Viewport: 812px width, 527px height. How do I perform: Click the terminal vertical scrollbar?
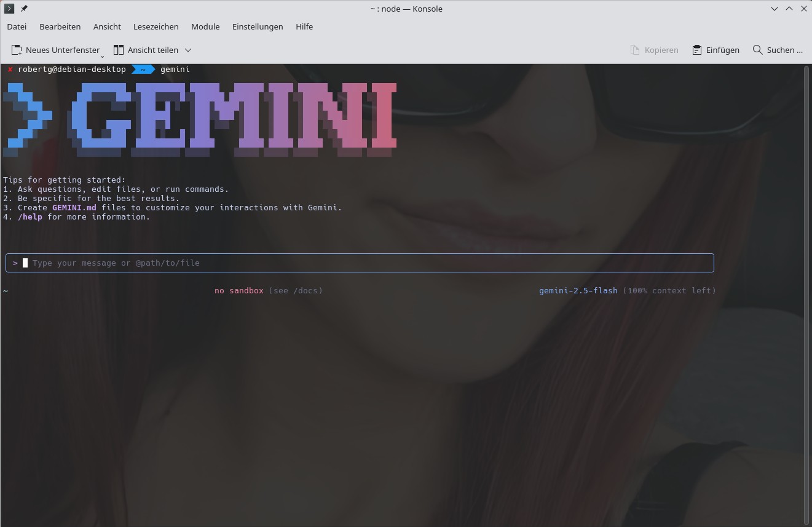pyautogui.click(x=807, y=294)
